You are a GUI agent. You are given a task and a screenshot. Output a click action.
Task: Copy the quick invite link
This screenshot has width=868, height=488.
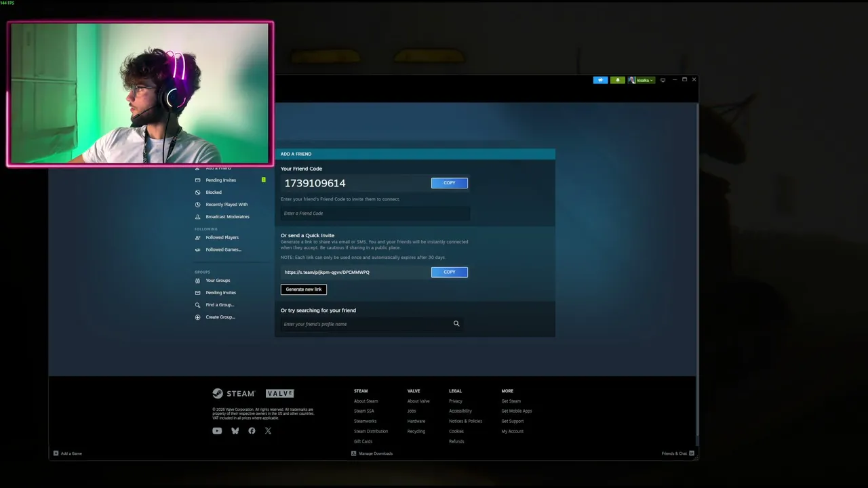[x=449, y=272]
